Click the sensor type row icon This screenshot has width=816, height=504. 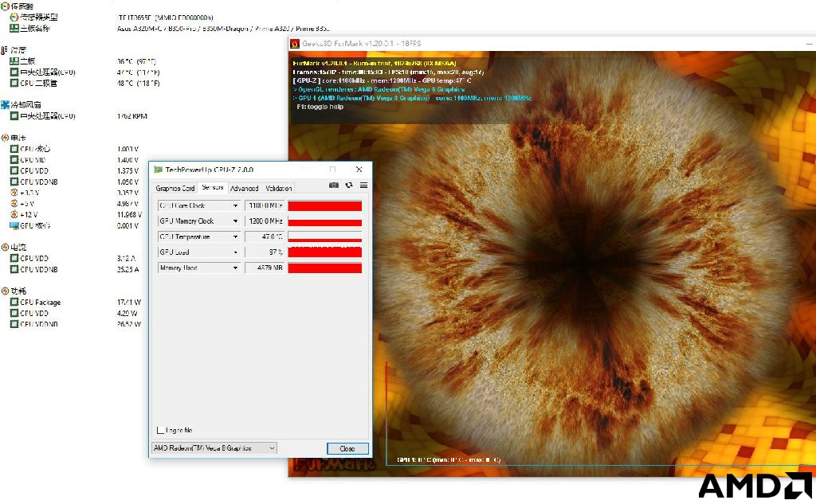point(14,18)
